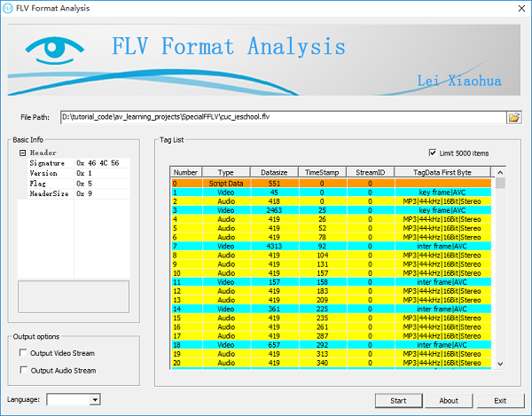Open the browse folder icon beside File Path
The width and height of the screenshot is (532, 416).
[x=514, y=117]
